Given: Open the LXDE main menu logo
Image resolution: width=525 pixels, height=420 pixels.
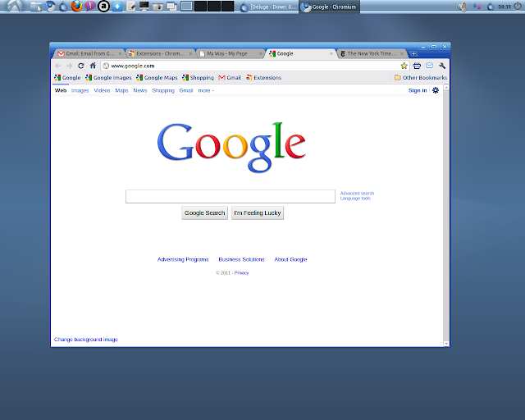Looking at the screenshot, I should click(13, 6).
